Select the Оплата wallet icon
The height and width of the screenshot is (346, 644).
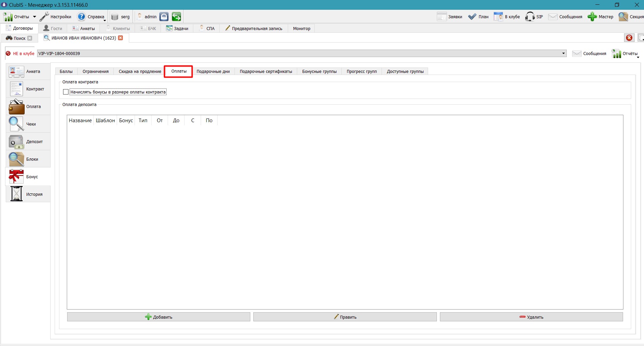pos(16,107)
